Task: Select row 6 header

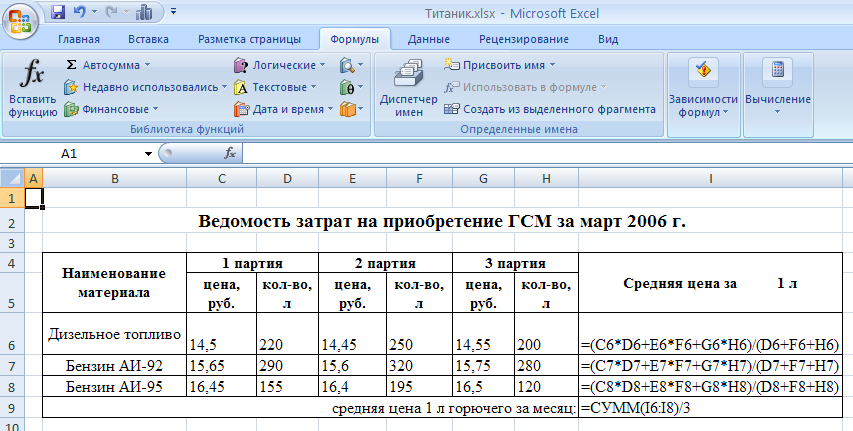Action: [x=12, y=333]
